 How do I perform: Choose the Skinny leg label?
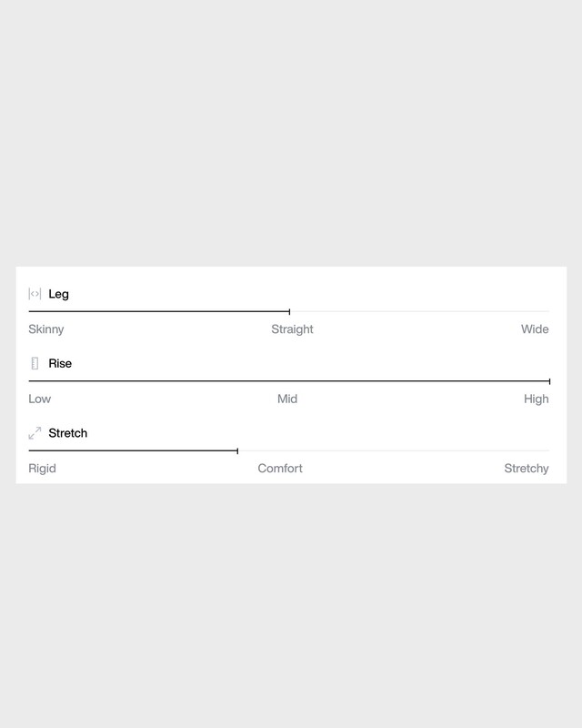point(46,329)
